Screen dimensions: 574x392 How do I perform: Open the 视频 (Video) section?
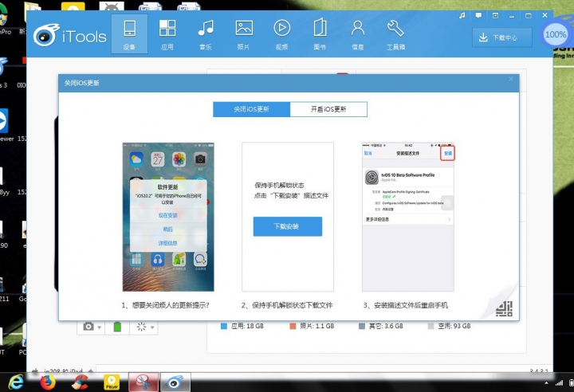(282, 34)
